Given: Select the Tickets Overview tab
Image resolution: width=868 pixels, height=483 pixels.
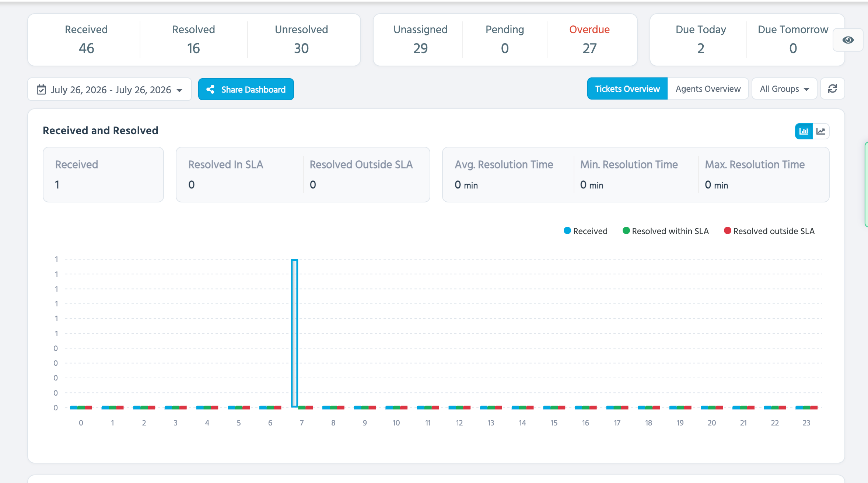Looking at the screenshot, I should 627,89.
